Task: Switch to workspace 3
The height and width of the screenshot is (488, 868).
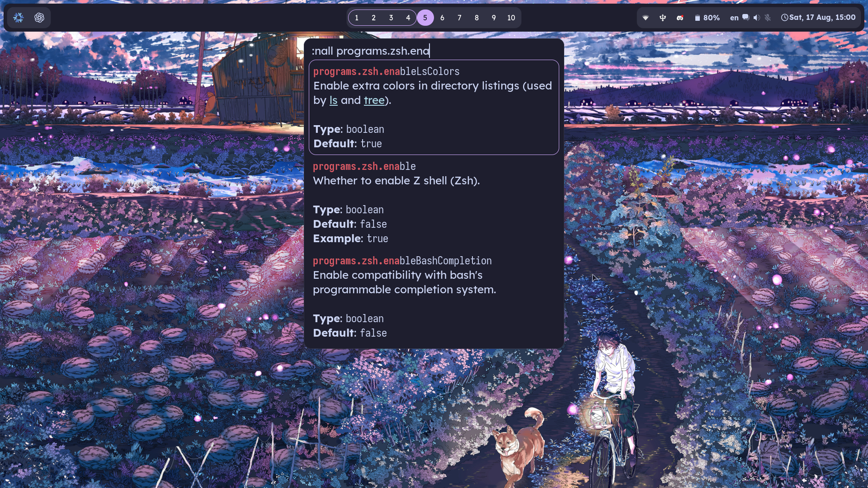Action: point(391,18)
